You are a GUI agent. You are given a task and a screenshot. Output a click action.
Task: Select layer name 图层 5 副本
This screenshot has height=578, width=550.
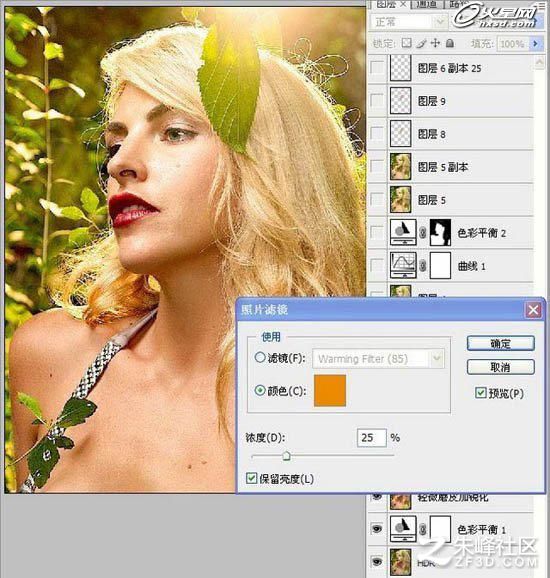(x=443, y=167)
